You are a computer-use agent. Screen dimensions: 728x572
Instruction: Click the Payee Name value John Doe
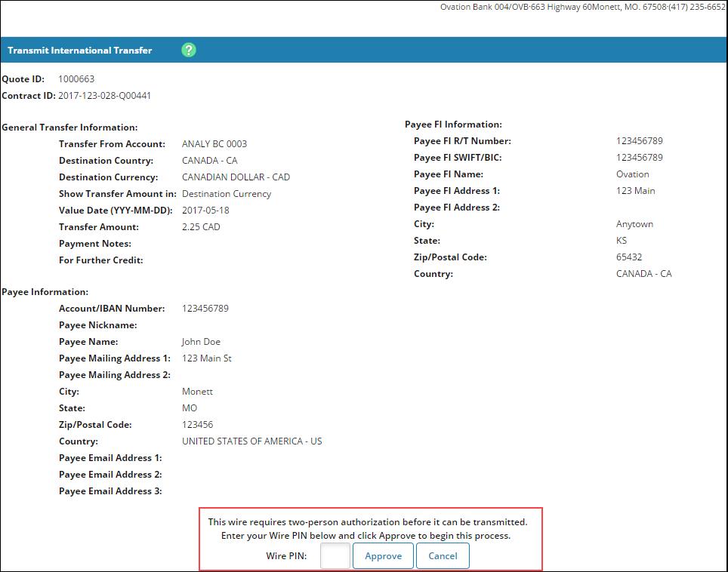coord(201,342)
